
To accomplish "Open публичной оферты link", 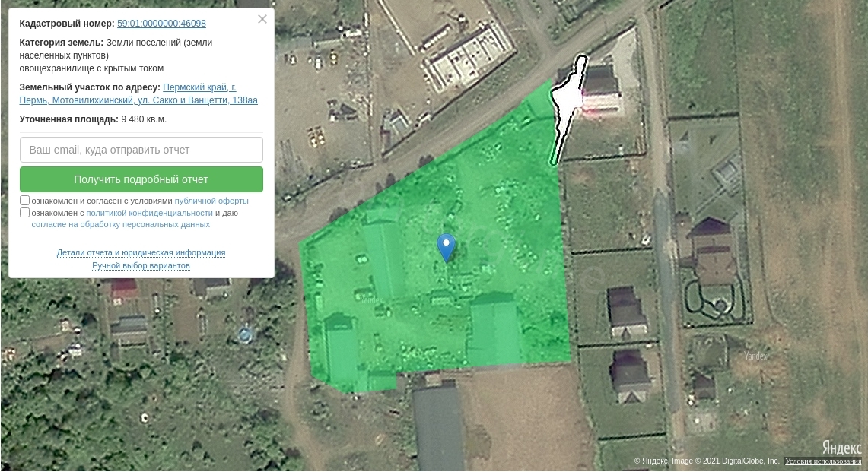I will coord(211,201).
